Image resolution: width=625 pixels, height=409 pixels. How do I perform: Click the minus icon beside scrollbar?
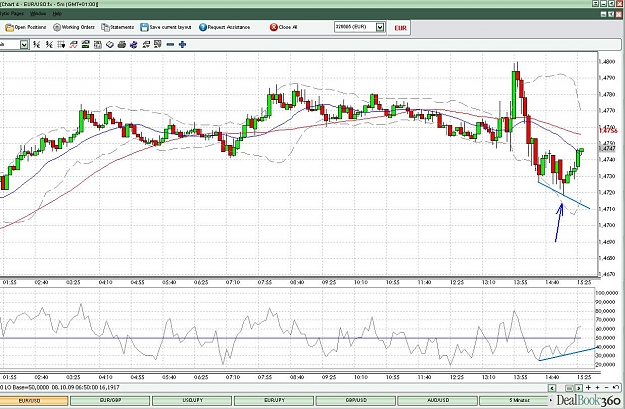pos(607,387)
